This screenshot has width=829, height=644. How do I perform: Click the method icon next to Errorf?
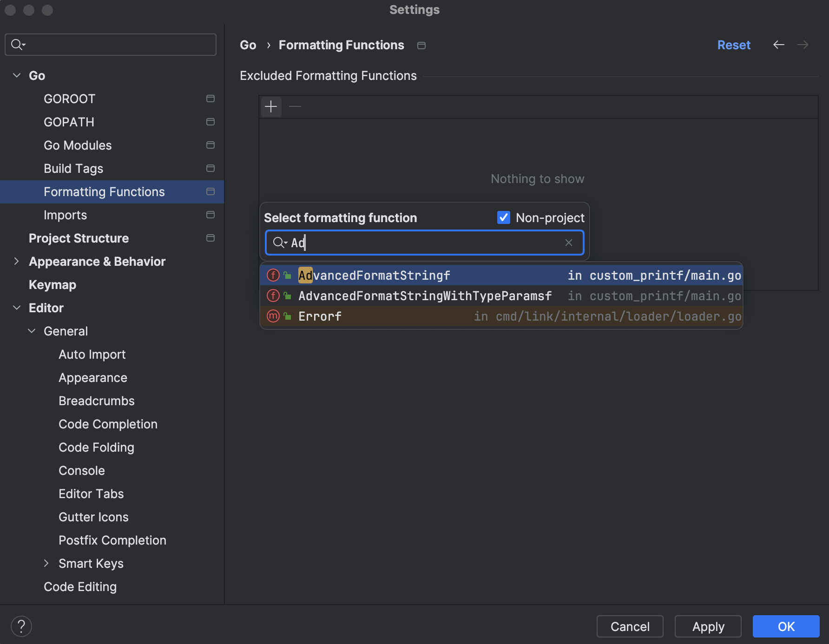click(x=273, y=316)
